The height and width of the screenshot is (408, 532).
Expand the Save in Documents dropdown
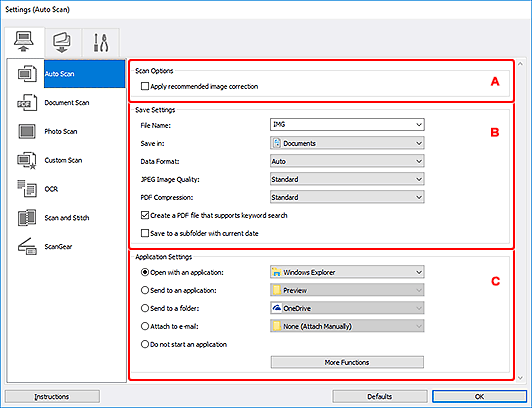coord(347,143)
